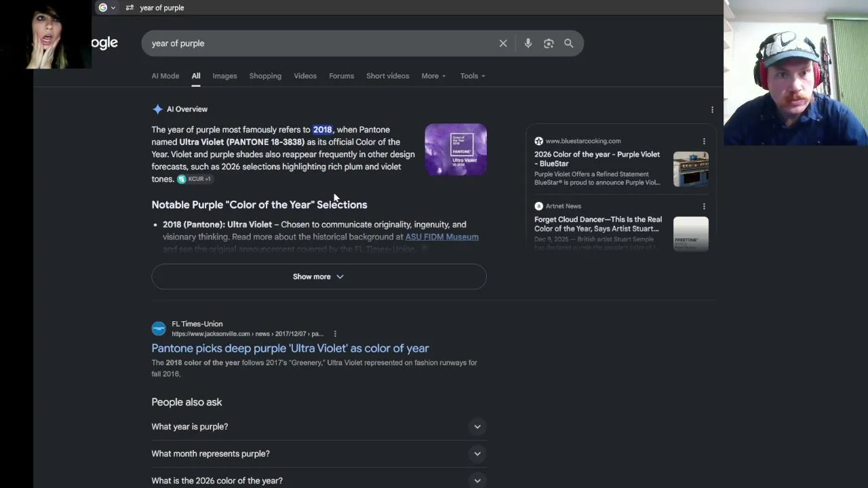Viewport: 868px width, 488px height.
Task: Switch to the Short videos tab
Action: coord(388,76)
